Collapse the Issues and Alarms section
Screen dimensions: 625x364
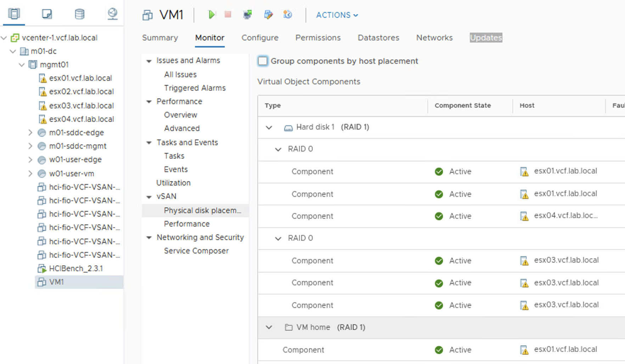tap(149, 61)
